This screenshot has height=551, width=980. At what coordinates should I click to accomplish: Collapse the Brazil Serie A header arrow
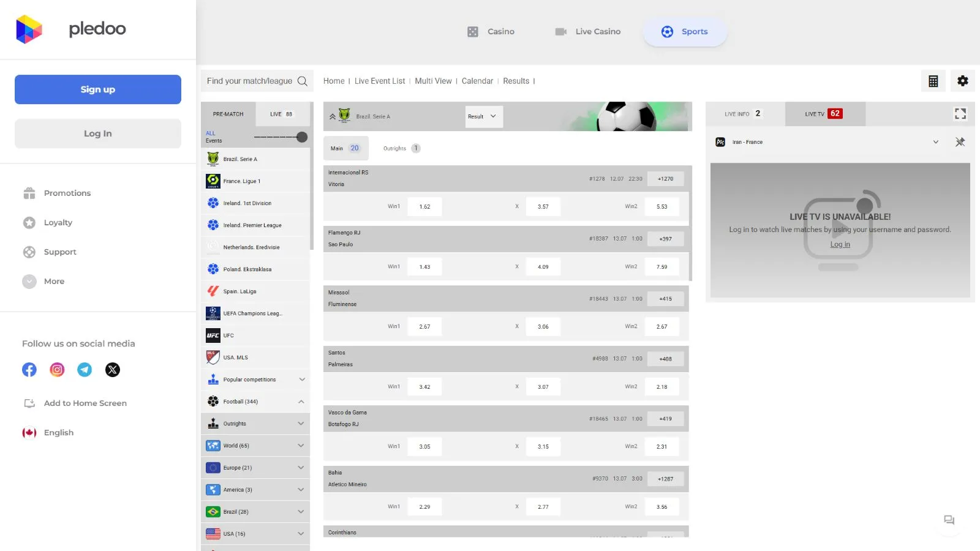point(333,116)
